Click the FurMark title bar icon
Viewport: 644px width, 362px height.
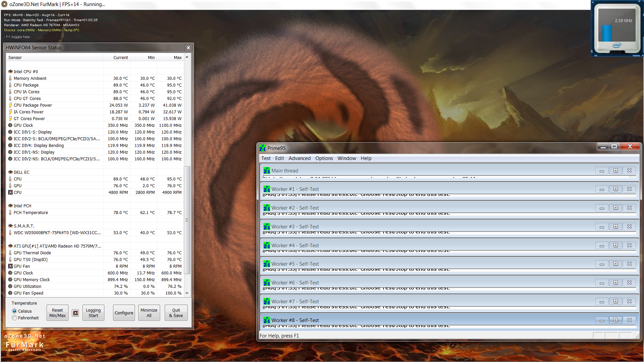point(4,4)
